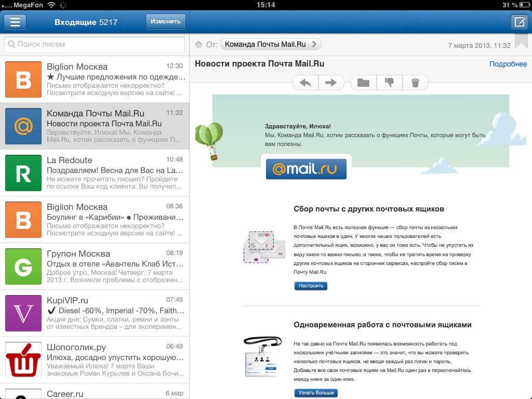Tap the battery indicator in status bar
This screenshot has width=532, height=399.
coord(524,5)
